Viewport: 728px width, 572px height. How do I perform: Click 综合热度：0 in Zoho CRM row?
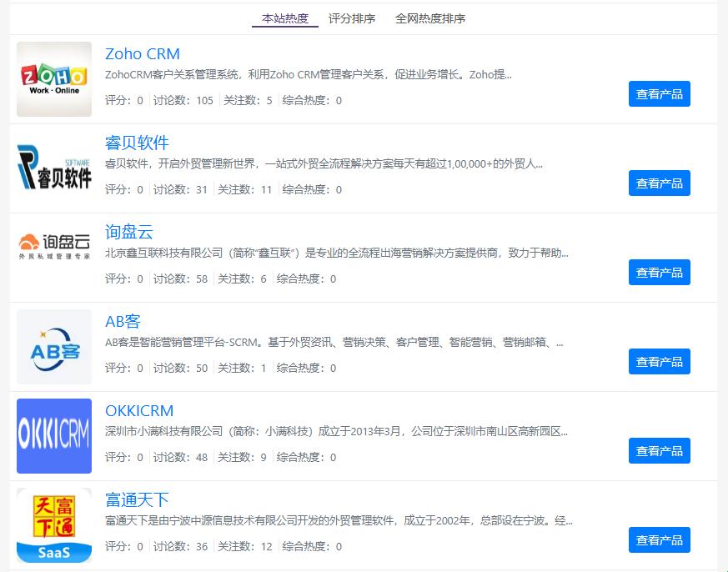pos(312,100)
